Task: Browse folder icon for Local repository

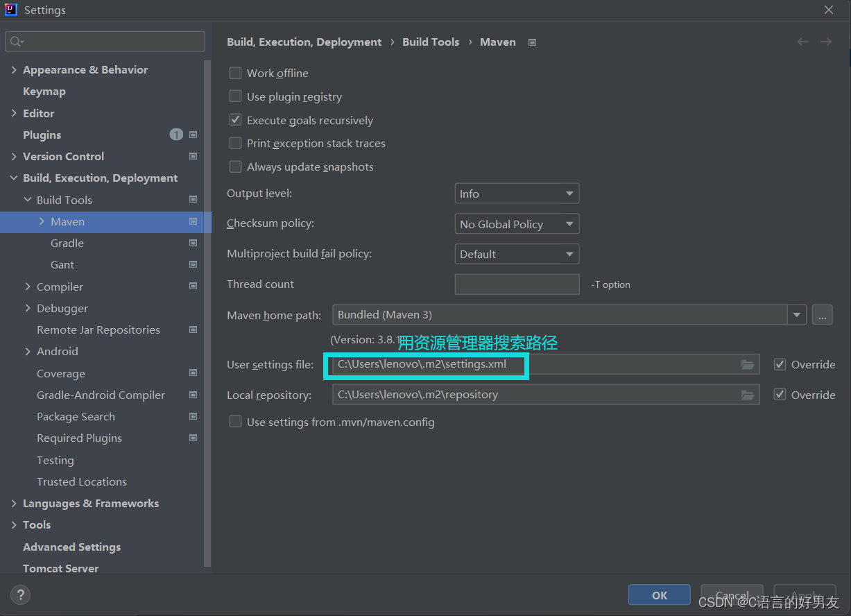Action: [x=748, y=395]
